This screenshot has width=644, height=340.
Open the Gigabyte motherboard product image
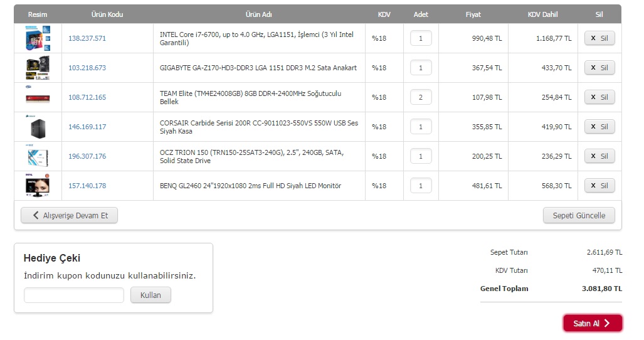(x=38, y=68)
